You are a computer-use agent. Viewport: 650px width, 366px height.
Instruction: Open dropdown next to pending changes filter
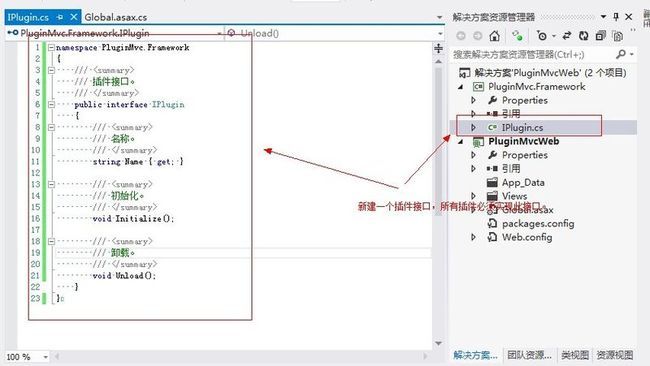(554, 36)
